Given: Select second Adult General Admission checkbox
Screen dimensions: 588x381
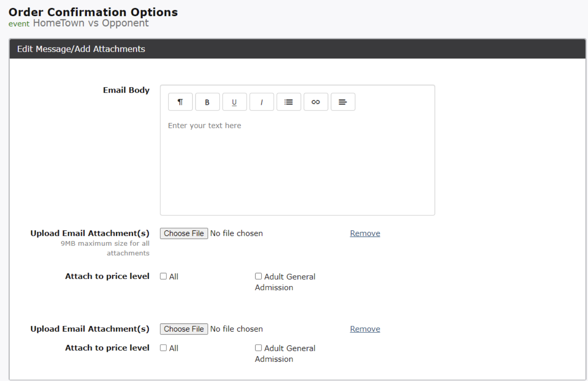Looking at the screenshot, I should (x=258, y=348).
